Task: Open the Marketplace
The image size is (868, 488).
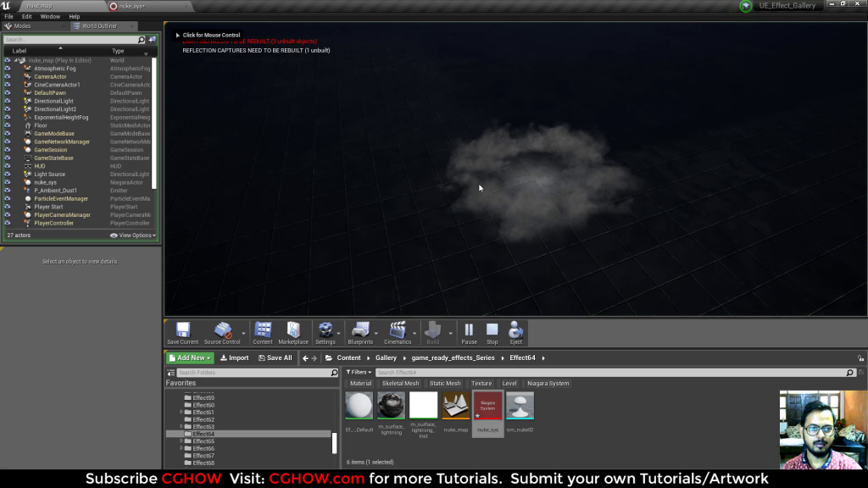Action: [x=292, y=332]
